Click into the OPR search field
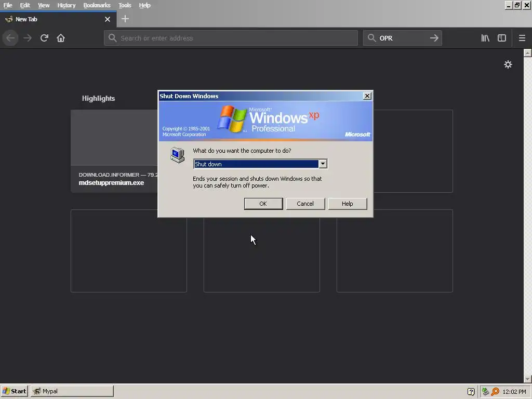 click(x=403, y=38)
